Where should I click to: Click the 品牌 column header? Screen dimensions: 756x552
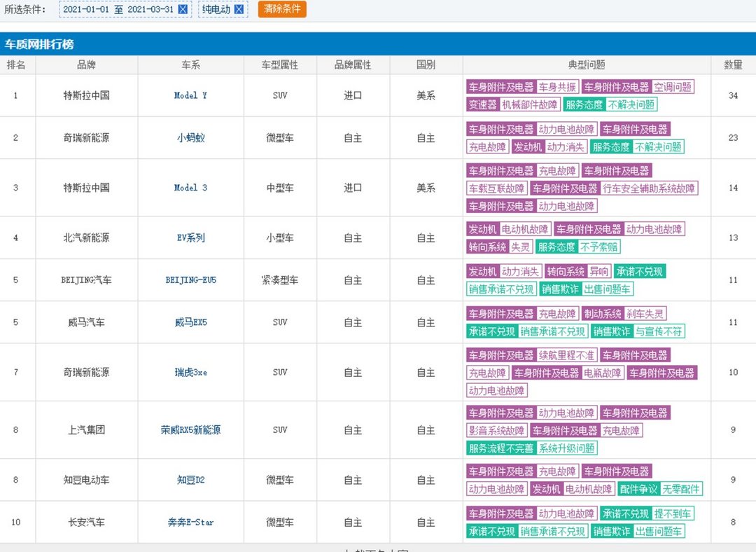point(86,64)
